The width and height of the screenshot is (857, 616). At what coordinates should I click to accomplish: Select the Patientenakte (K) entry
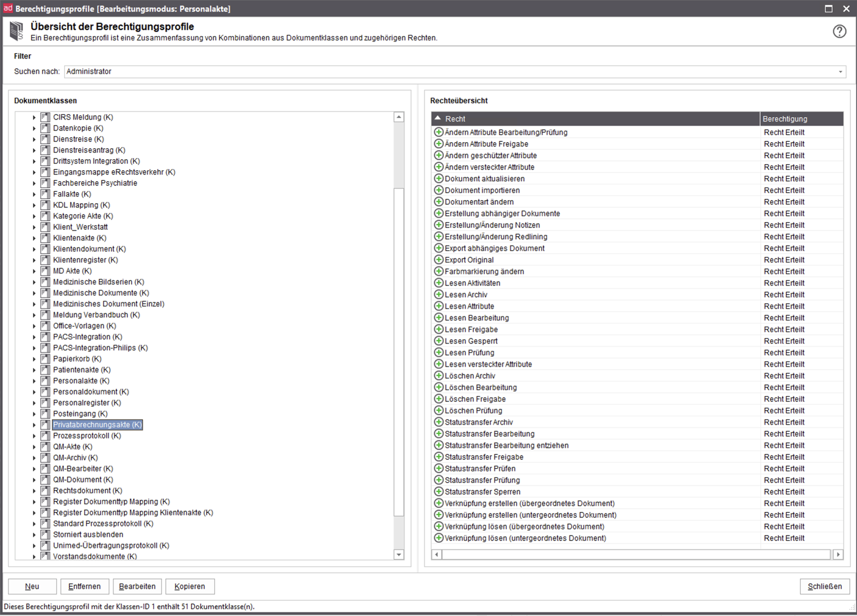[x=83, y=370]
